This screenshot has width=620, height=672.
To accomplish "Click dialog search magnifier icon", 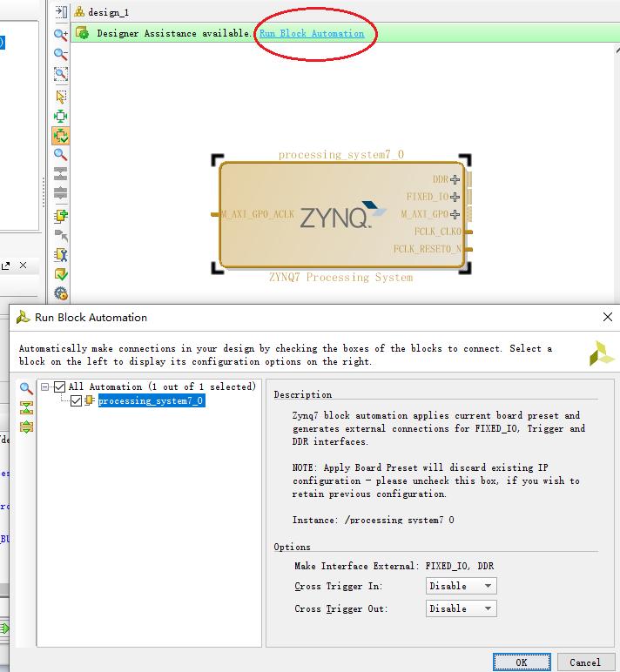I will click(x=26, y=388).
